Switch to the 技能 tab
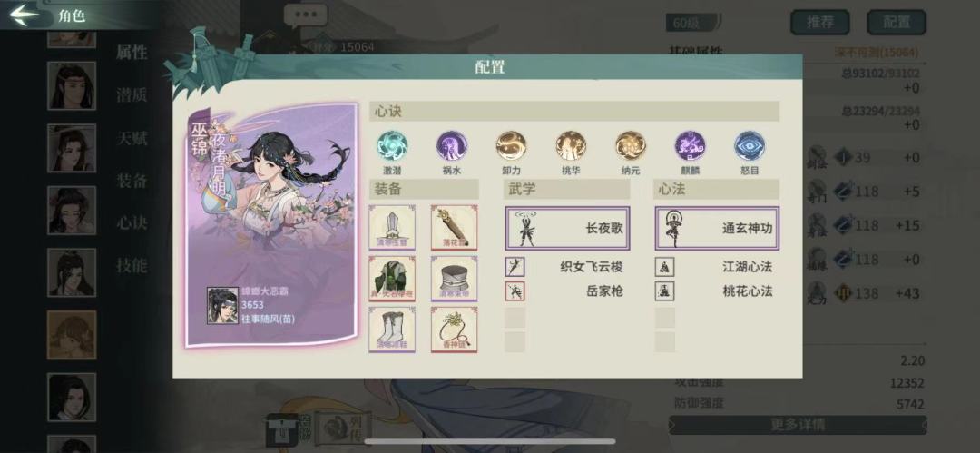The height and width of the screenshot is (453, 980). tap(132, 265)
